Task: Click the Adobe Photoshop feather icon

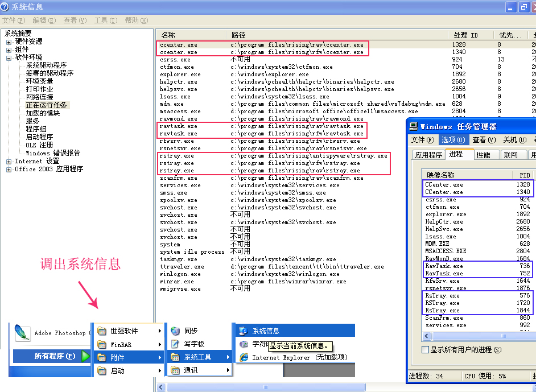Action: click(x=23, y=332)
